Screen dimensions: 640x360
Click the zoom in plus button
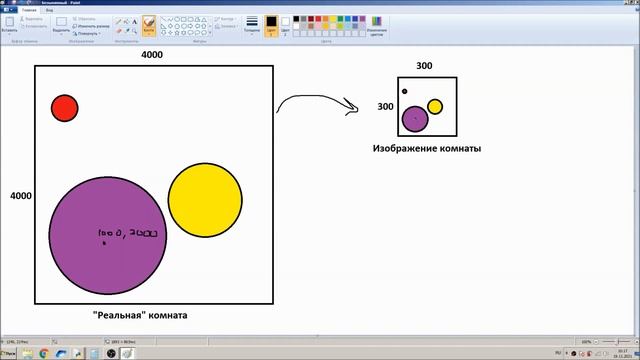click(x=636, y=342)
